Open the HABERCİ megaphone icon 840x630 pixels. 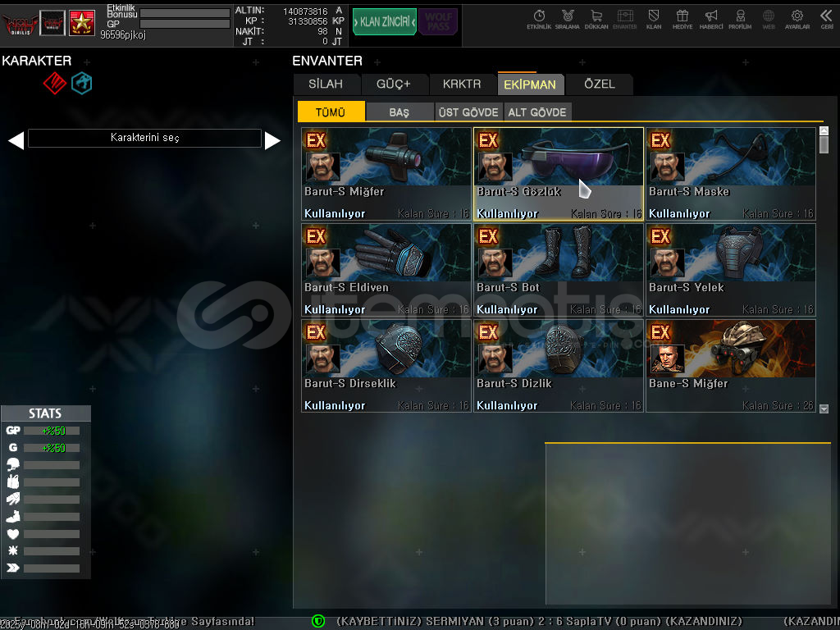pyautogui.click(x=711, y=20)
